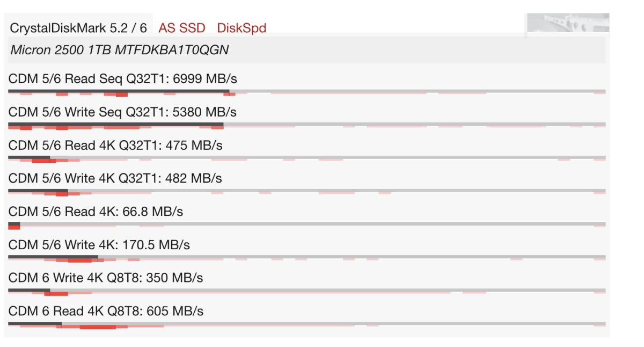Click the CDM 6 Write 4K Q8T8 label
Image resolution: width=644 pixels, height=347 pixels.
pyautogui.click(x=106, y=278)
